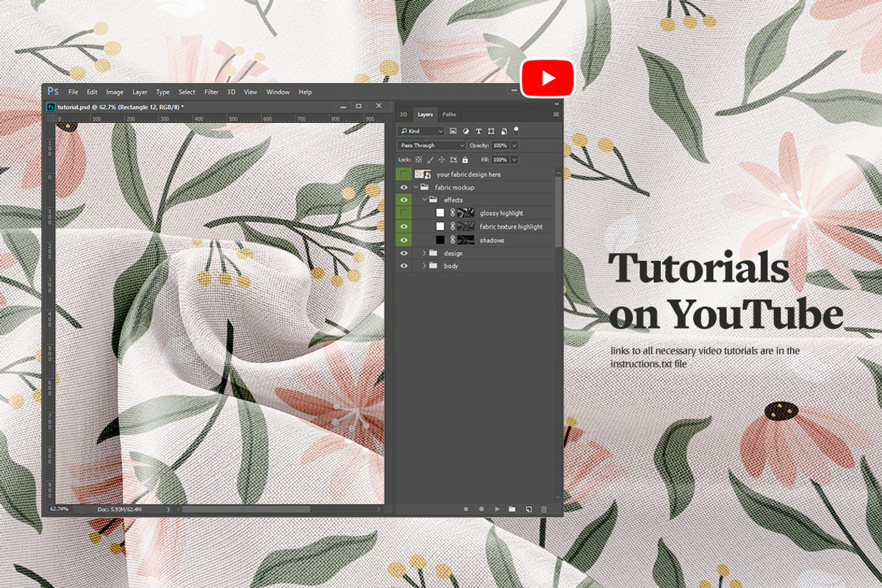Click the stop square icon in panel footer
The width and height of the screenshot is (882, 588).
[466, 509]
